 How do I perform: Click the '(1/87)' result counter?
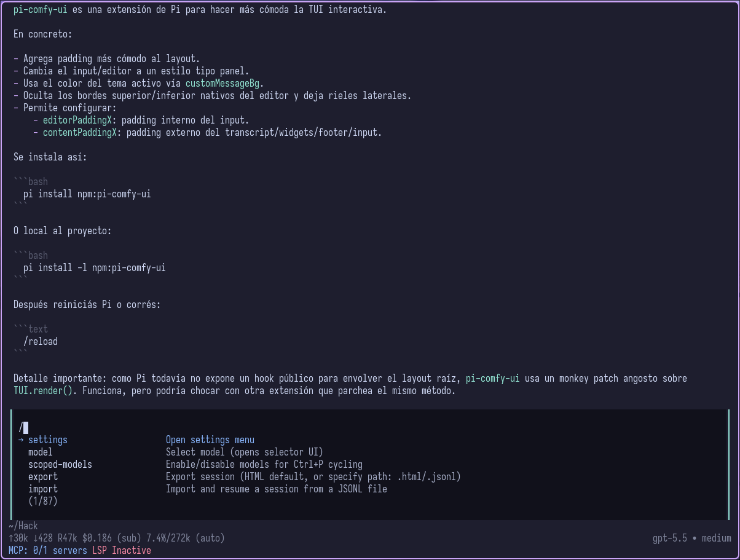tap(43, 502)
